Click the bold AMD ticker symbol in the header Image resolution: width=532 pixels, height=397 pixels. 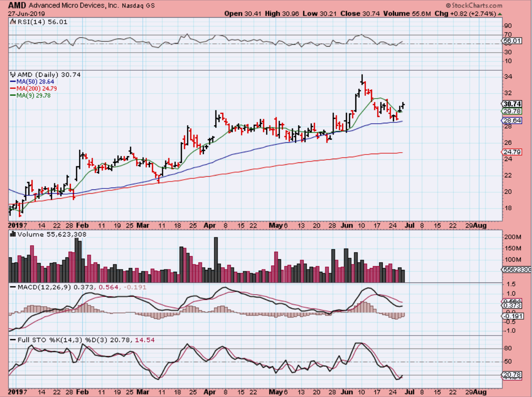(17, 5)
